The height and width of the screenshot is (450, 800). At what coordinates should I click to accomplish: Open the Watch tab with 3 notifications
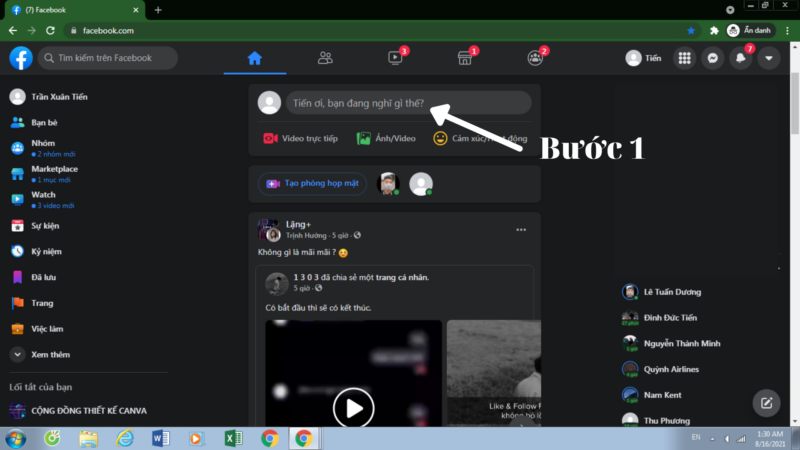[x=395, y=58]
